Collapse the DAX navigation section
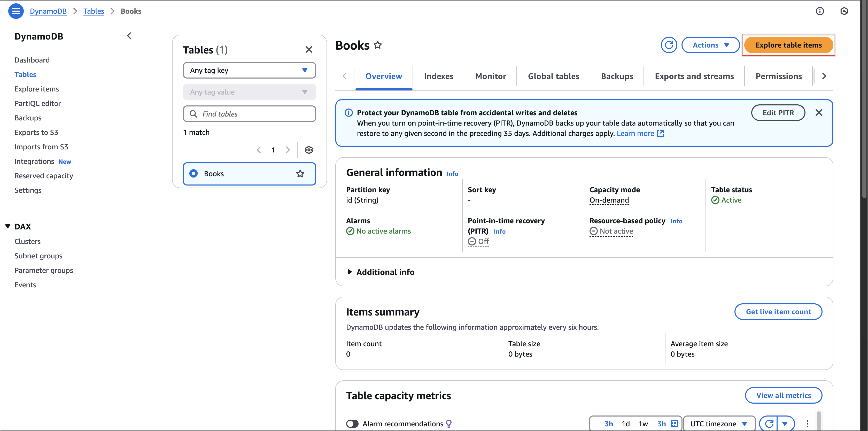868x431 pixels. click(x=8, y=226)
